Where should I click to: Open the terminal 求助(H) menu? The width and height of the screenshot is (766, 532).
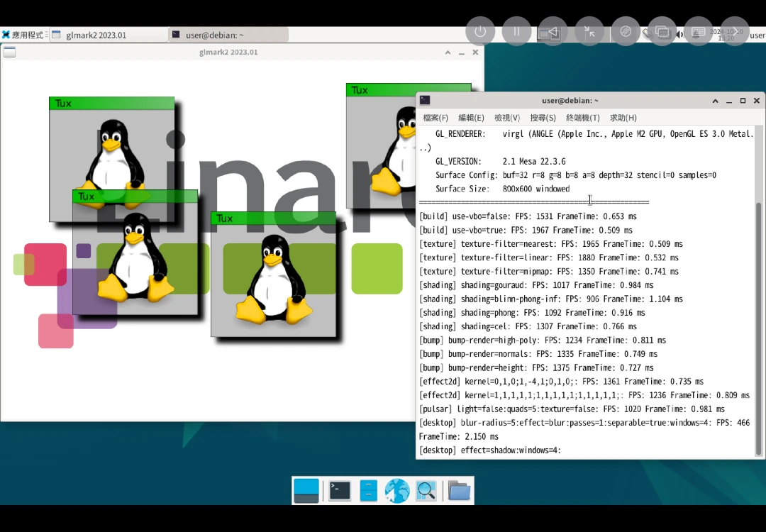[623, 118]
